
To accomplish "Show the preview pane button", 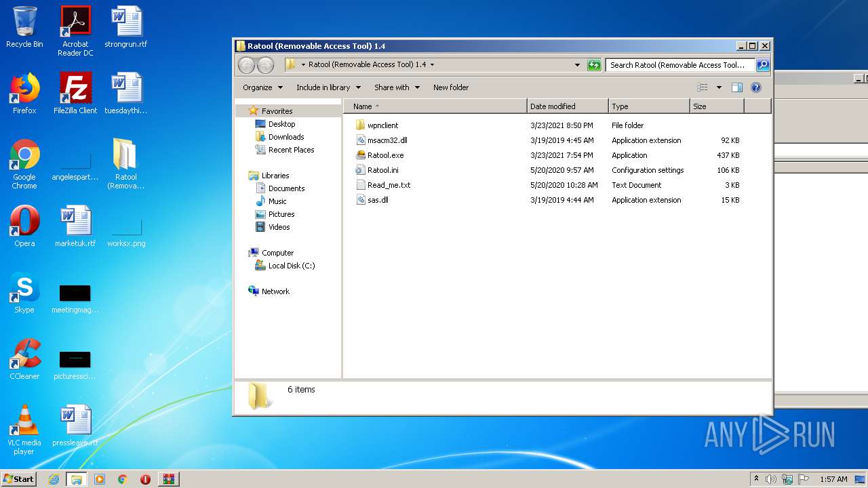I will pos(737,87).
